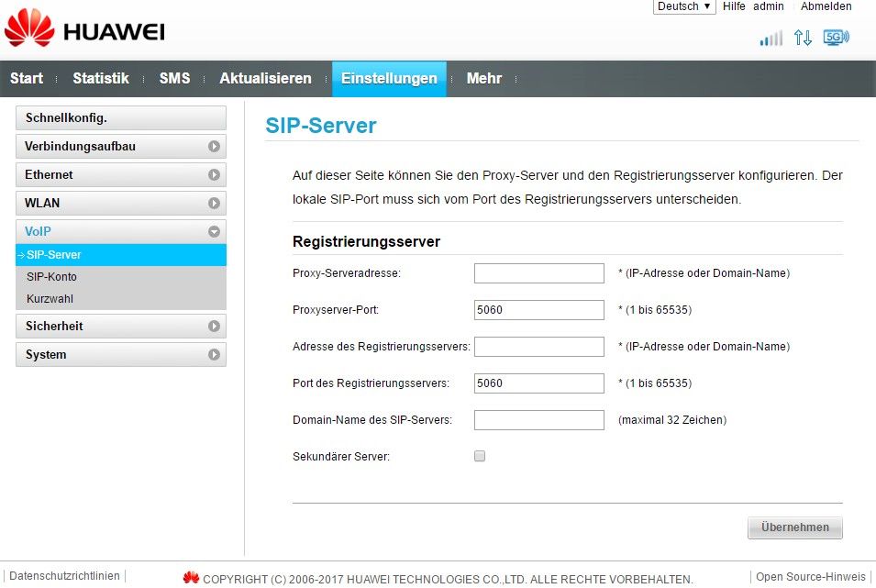Click the Huawei logo

click(x=84, y=32)
